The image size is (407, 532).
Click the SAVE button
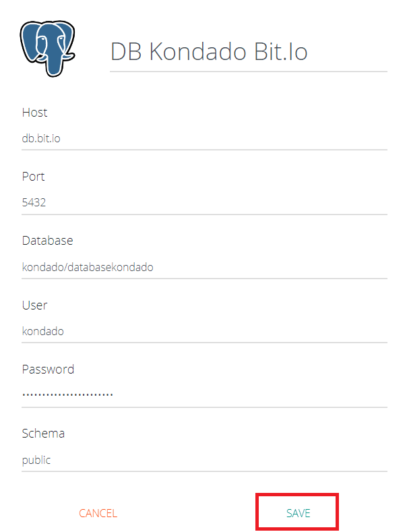(298, 513)
